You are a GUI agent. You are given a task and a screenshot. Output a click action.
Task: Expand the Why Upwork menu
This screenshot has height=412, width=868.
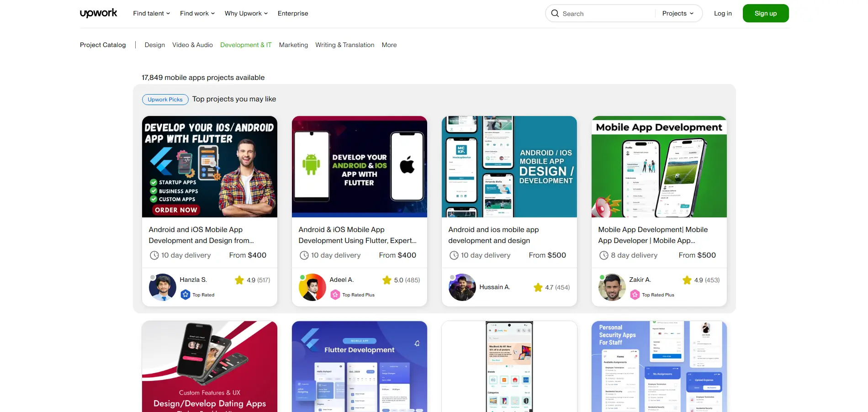[x=246, y=13]
